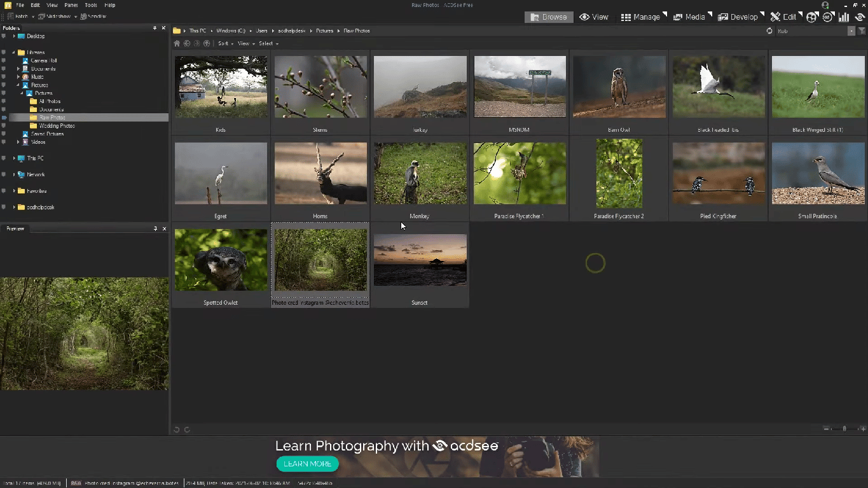
Task: Rotate image left icon
Action: pos(177,429)
